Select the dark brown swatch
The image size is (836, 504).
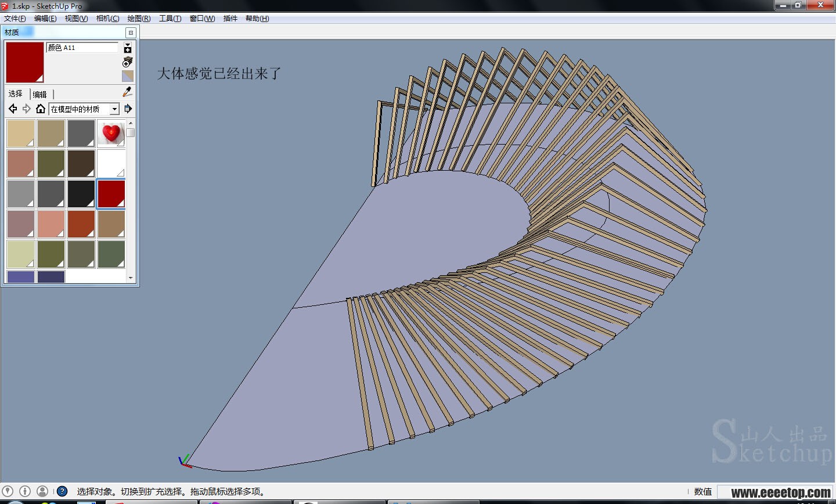click(x=81, y=164)
